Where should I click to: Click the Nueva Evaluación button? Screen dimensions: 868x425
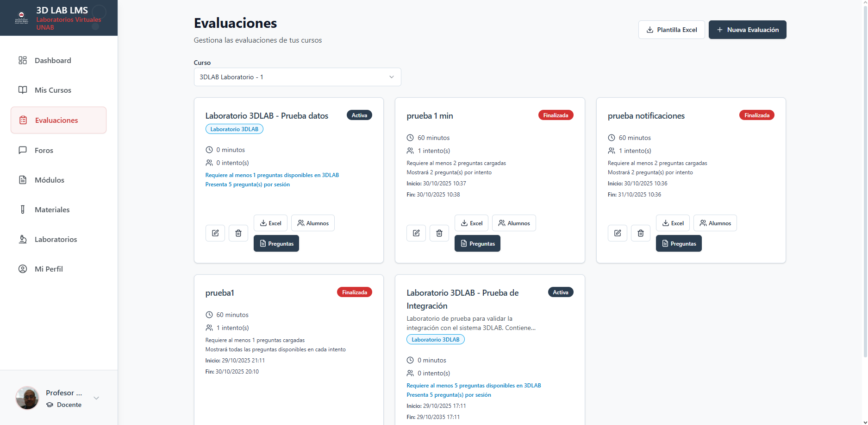click(x=747, y=30)
